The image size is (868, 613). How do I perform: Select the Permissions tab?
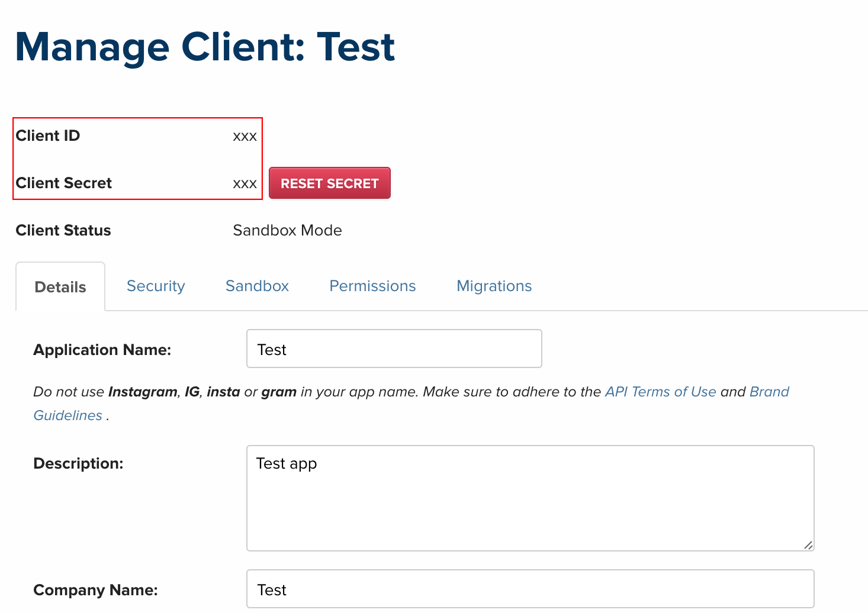pyautogui.click(x=372, y=286)
